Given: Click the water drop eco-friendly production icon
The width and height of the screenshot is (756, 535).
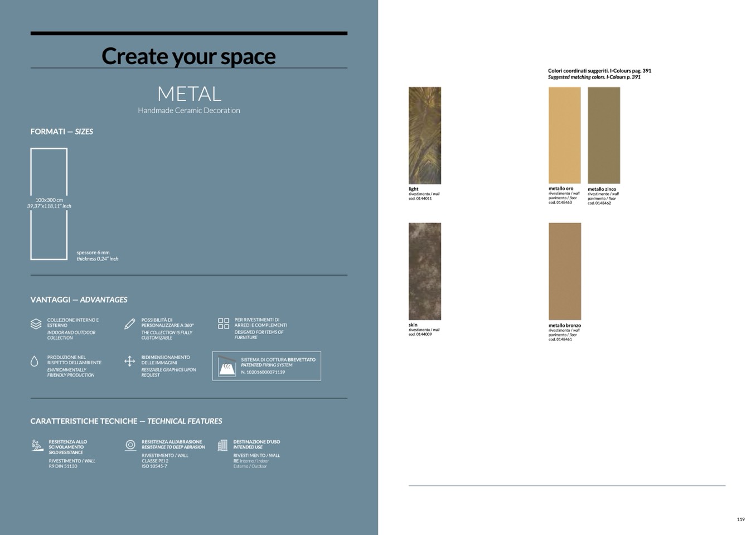Looking at the screenshot, I should tap(35, 362).
